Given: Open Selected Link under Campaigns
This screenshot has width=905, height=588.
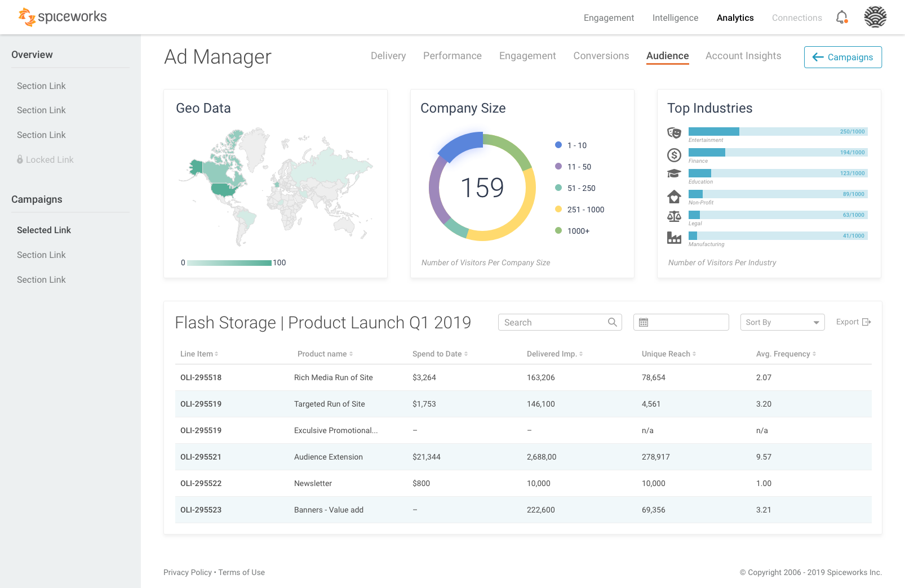Looking at the screenshot, I should 44,230.
